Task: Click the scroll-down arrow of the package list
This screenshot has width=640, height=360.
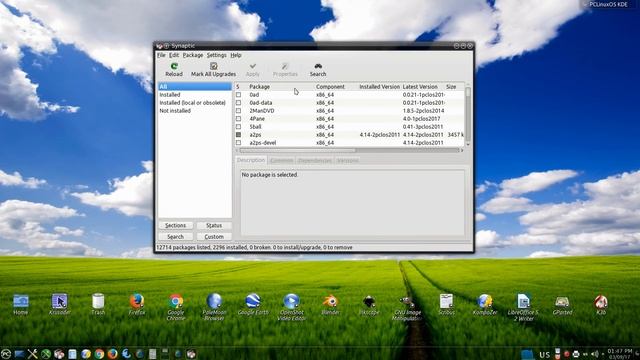Action: click(x=468, y=144)
